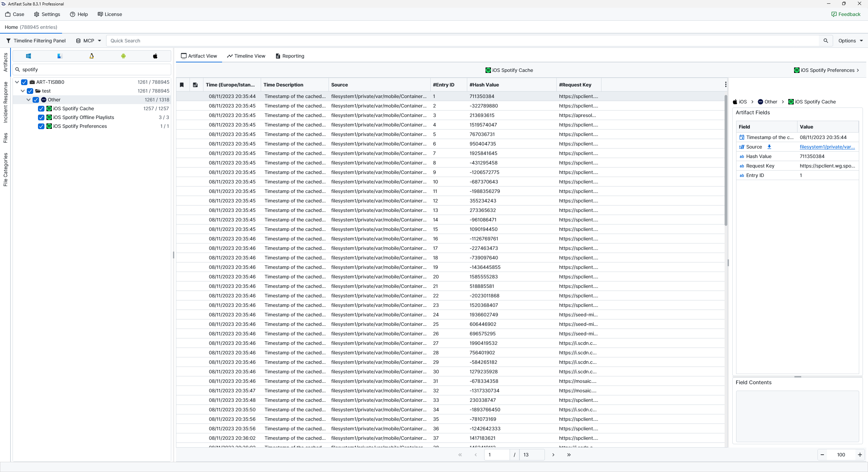Viewport: 868px width, 472px height.
Task: Click the test folder icon
Action: pos(38,91)
